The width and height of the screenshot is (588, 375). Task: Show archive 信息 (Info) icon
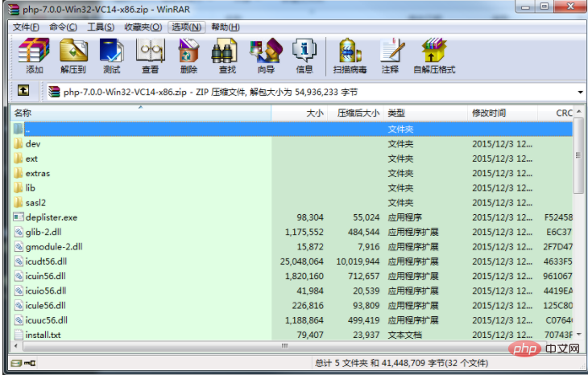[x=304, y=56]
